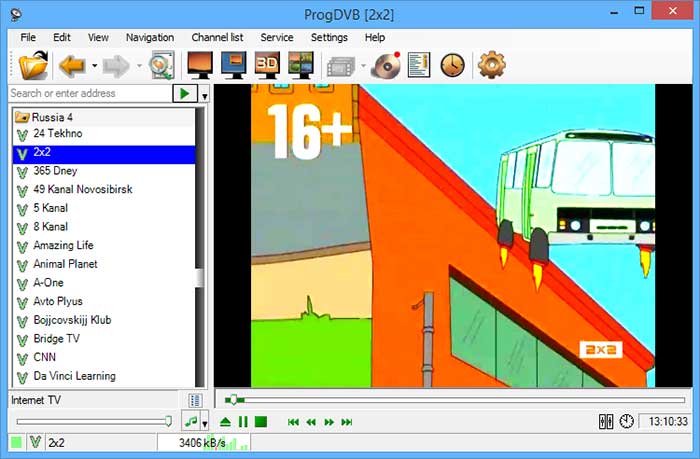Image resolution: width=700 pixels, height=459 pixels.
Task: Open the forward arrow history dropdown
Action: coord(139,66)
